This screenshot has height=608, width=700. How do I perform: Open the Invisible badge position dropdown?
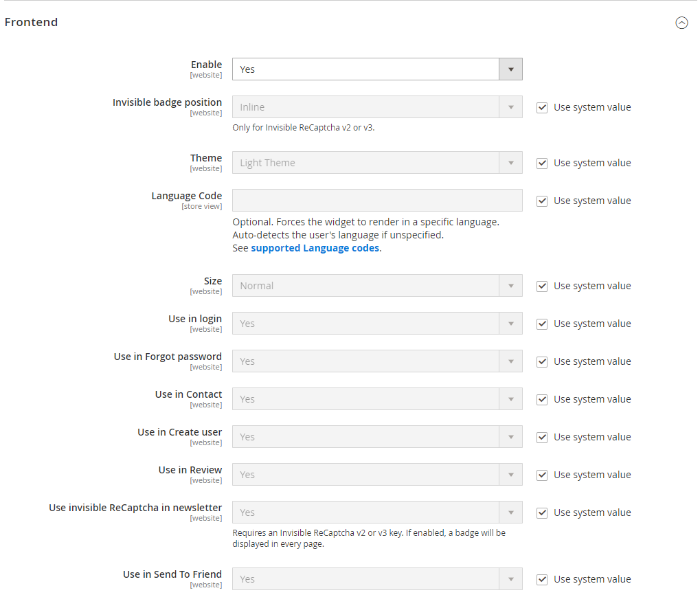pyautogui.click(x=377, y=107)
